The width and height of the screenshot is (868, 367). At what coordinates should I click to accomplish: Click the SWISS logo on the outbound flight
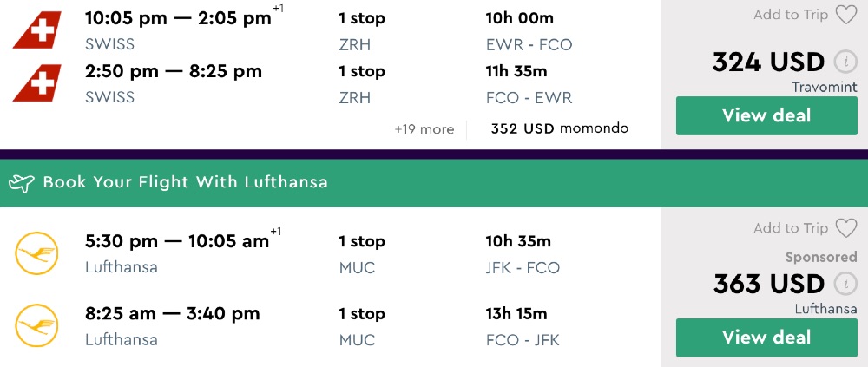pos(37,29)
